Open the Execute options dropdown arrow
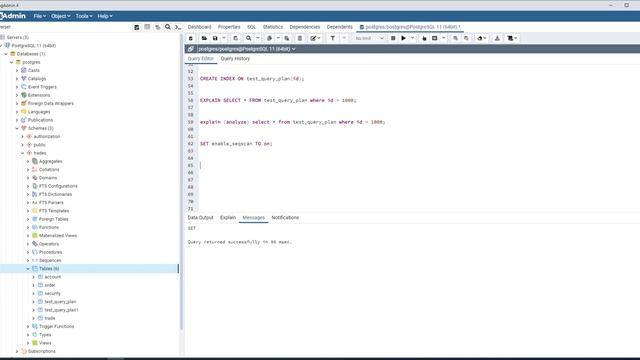 coord(413,38)
